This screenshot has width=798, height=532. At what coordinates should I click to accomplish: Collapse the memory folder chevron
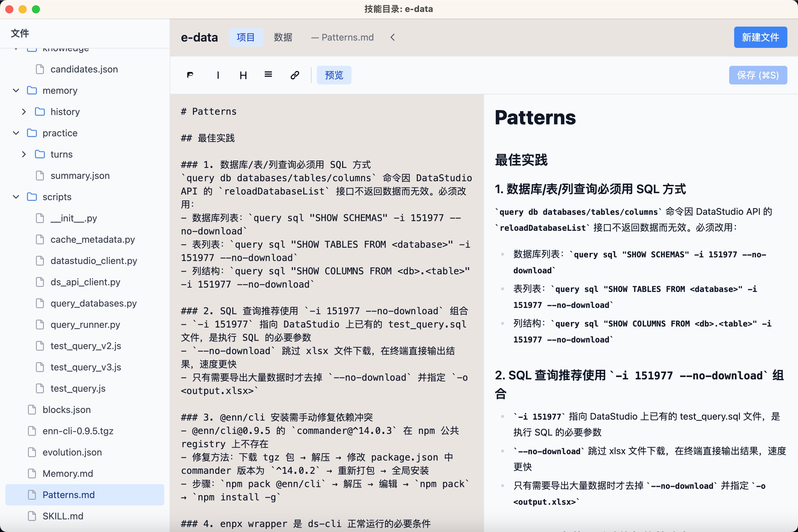coord(16,90)
